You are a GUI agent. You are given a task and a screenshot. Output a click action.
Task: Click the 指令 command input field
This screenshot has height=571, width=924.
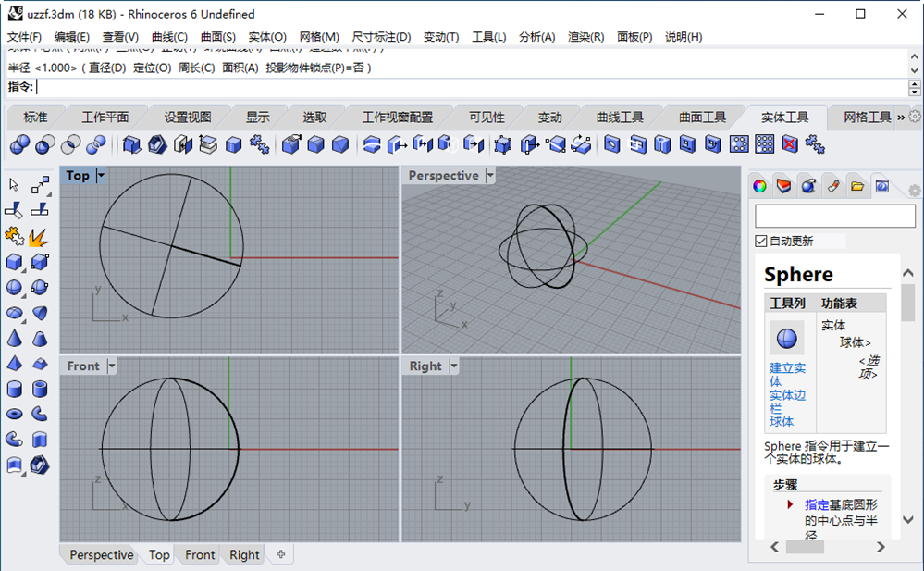(x=472, y=87)
